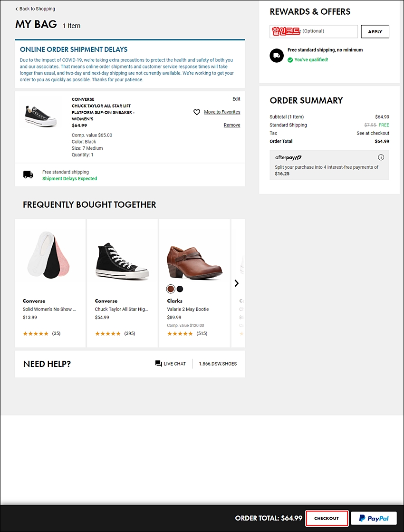Click the Afterpay logo

click(289, 157)
